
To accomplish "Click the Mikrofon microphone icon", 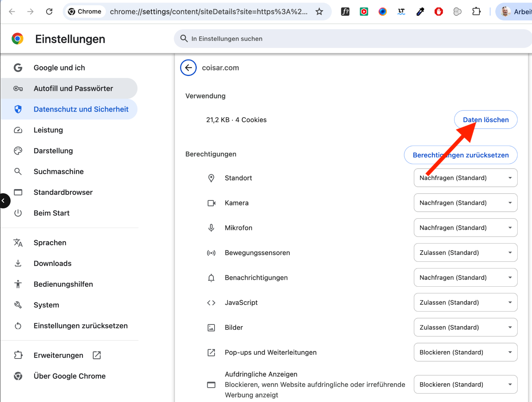I will (x=211, y=228).
